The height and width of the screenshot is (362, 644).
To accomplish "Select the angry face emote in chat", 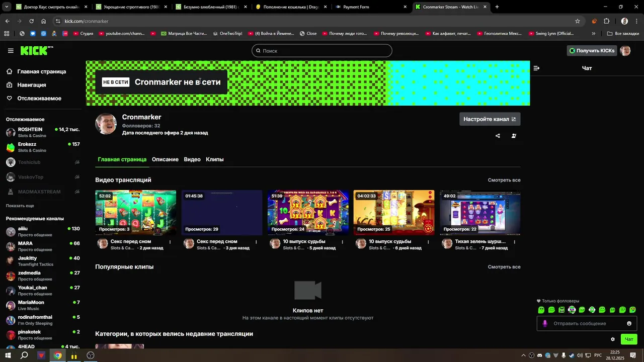I will pyautogui.click(x=561, y=310).
